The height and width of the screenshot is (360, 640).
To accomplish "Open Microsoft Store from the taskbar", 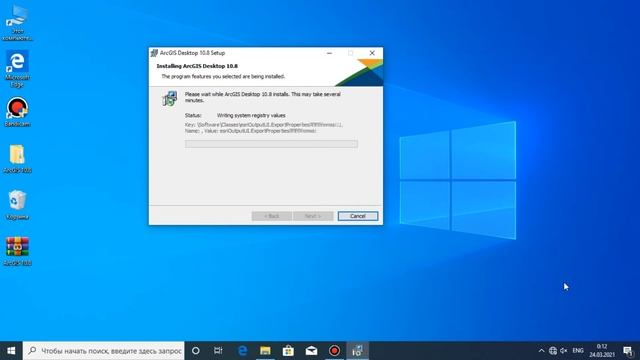I will pos(288,351).
